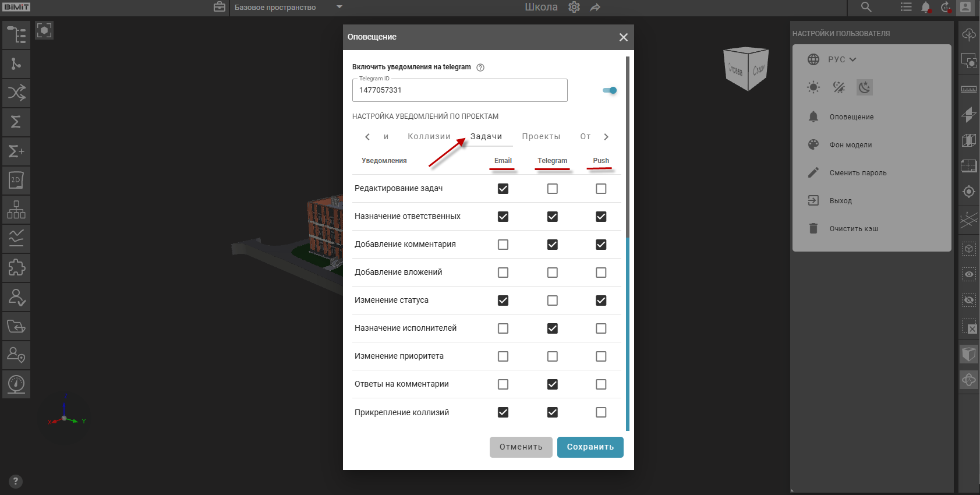Toggle the Telegram notifications switch
980x495 pixels.
610,90
